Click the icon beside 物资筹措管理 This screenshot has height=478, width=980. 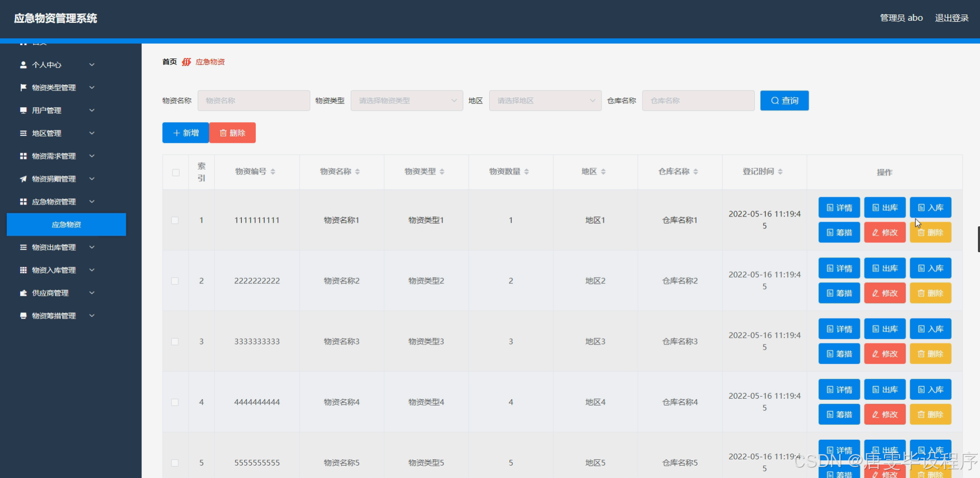[23, 315]
